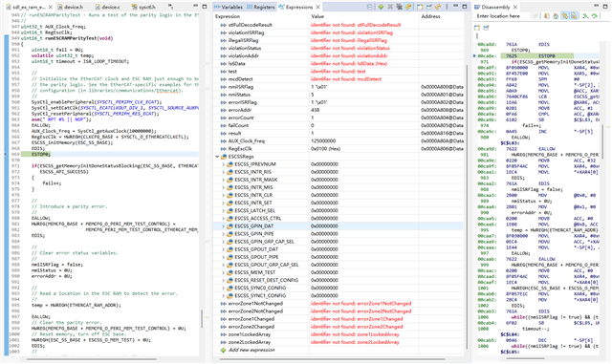Select the nmiISRFlag expression row
612x364 pixels.
(x=339, y=87)
